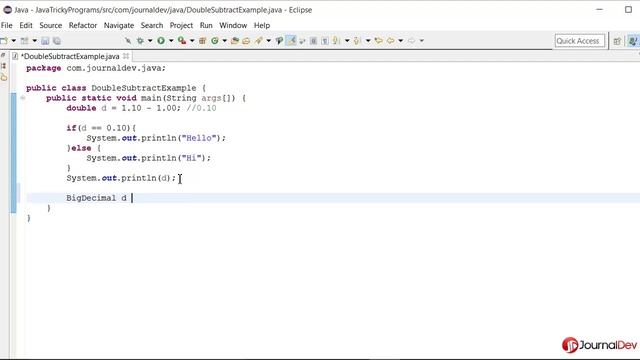Open dropdown beside the second toolbar icon
This screenshot has height=360, width=640.
[34, 41]
